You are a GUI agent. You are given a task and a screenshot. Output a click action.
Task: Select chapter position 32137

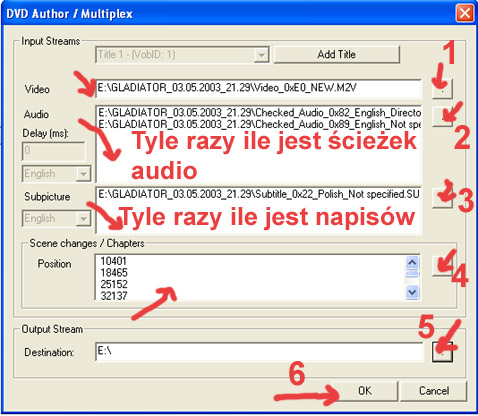(114, 295)
